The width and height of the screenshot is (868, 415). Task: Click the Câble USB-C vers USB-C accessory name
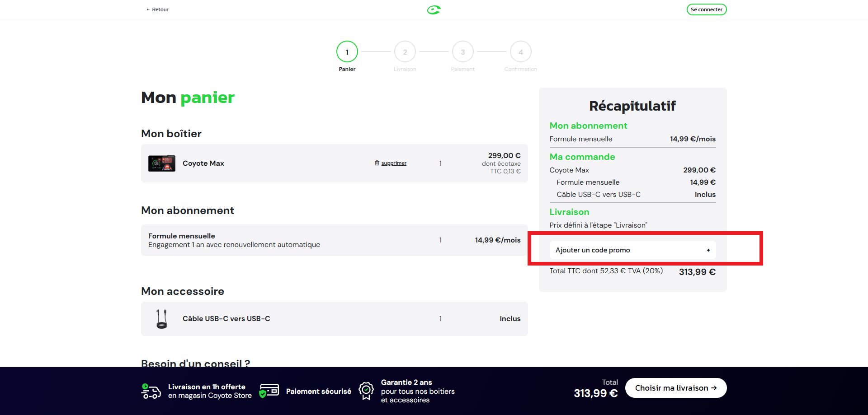(x=226, y=319)
